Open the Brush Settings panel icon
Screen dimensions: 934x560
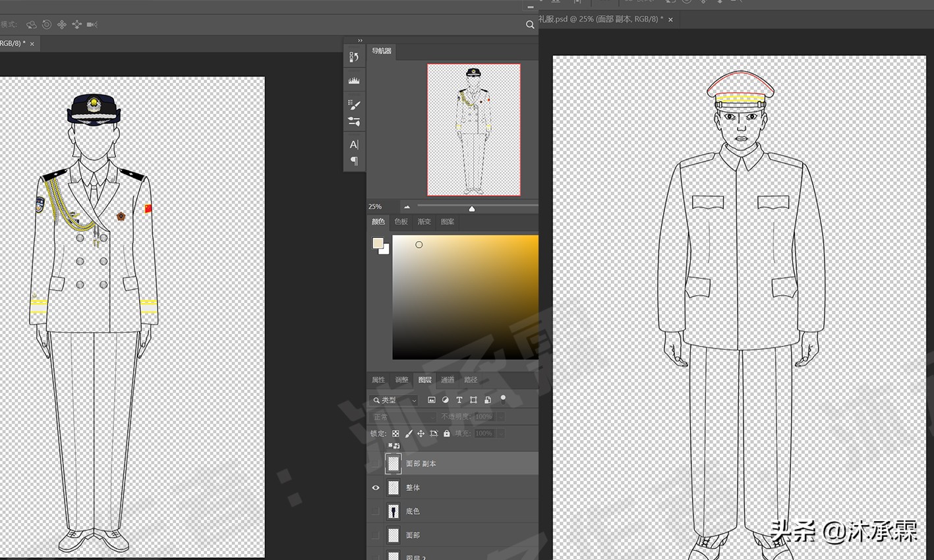click(354, 105)
